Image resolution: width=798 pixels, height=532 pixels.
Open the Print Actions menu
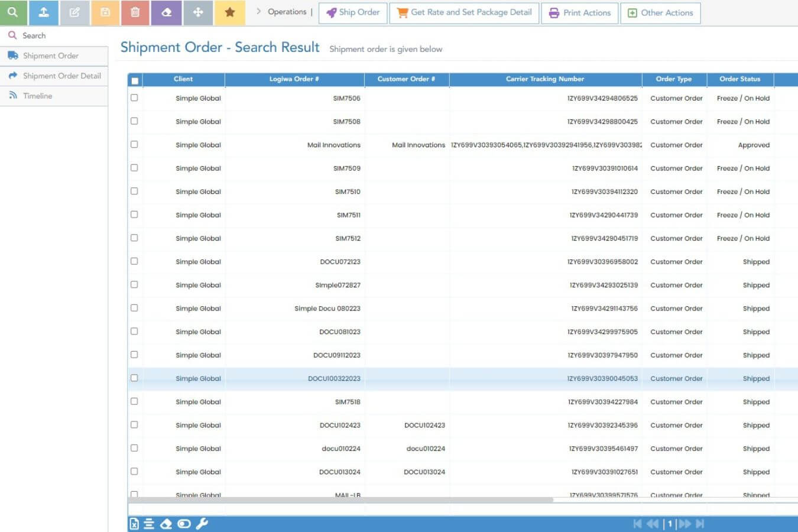pos(580,13)
